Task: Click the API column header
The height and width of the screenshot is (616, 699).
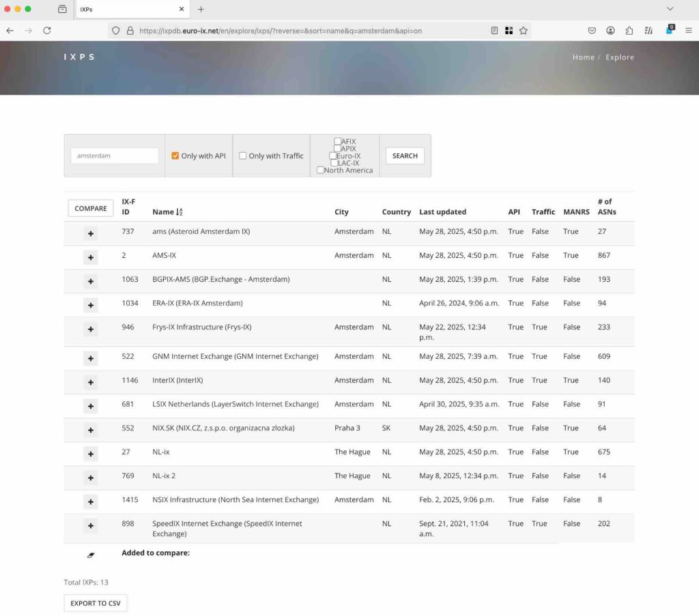Action: coord(514,212)
